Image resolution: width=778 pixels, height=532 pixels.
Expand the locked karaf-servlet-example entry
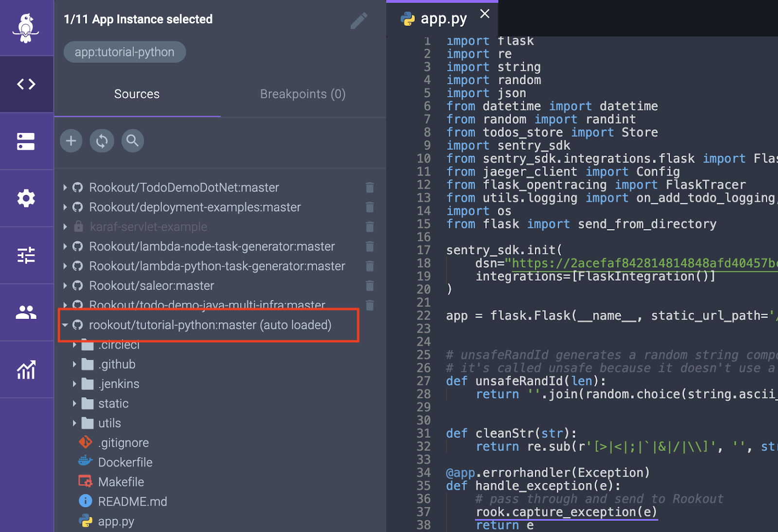point(65,227)
